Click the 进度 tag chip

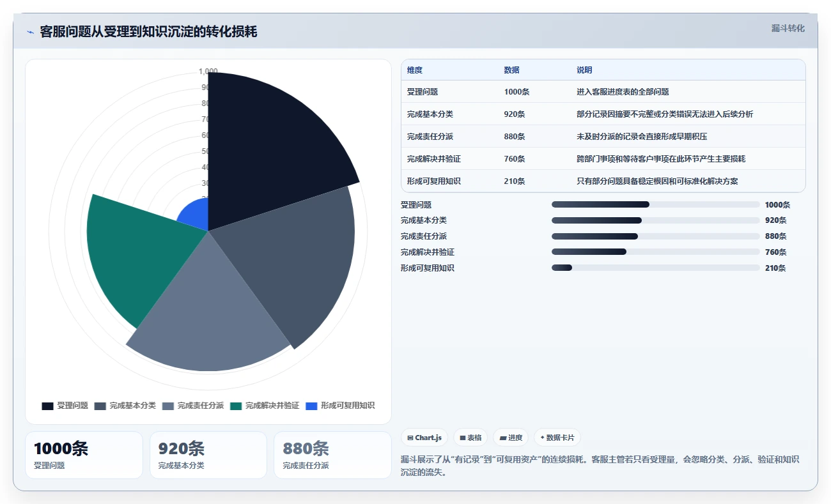click(511, 438)
